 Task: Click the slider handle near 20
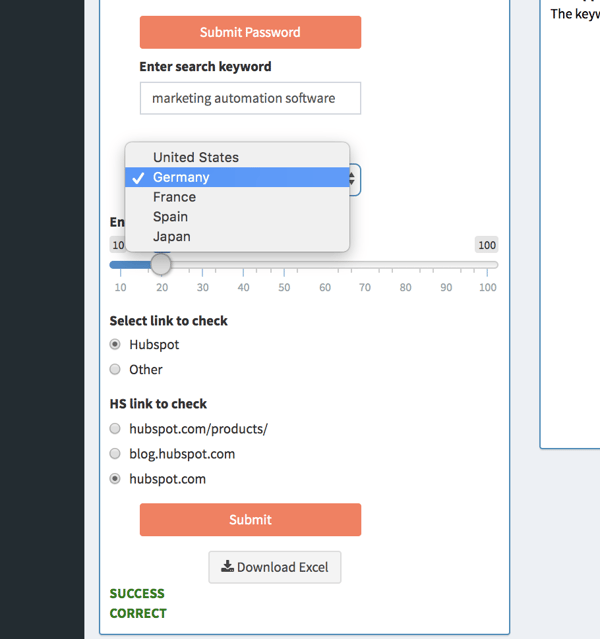[161, 264]
